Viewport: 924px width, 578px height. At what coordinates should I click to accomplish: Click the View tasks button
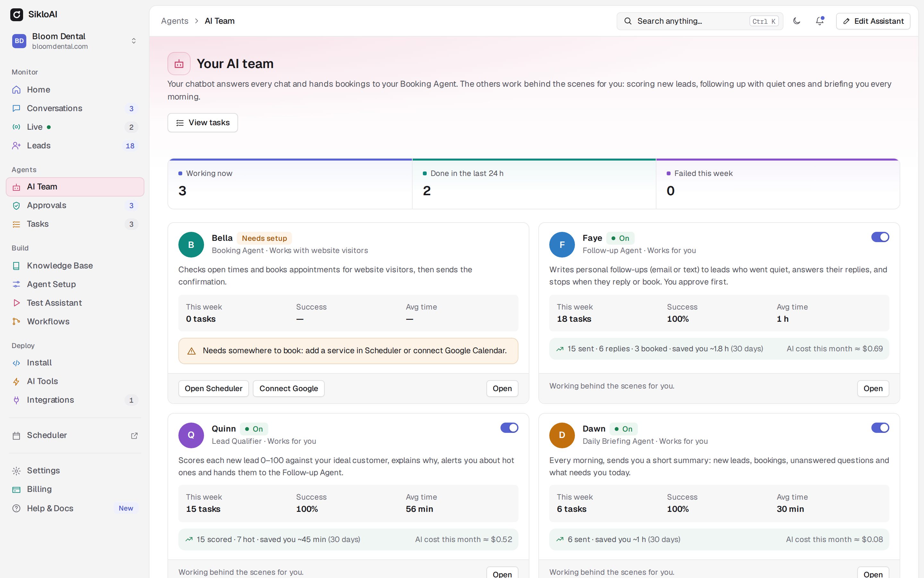tap(203, 123)
